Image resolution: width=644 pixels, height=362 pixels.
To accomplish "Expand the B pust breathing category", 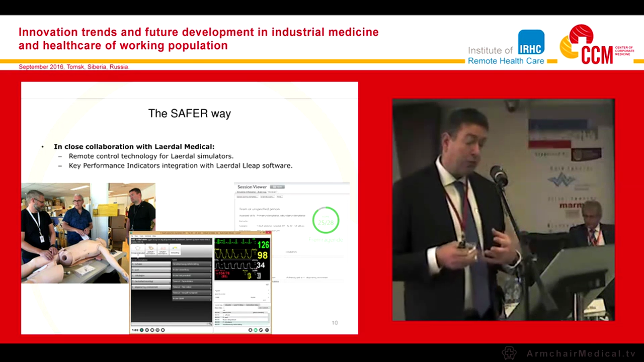I will [150, 270].
